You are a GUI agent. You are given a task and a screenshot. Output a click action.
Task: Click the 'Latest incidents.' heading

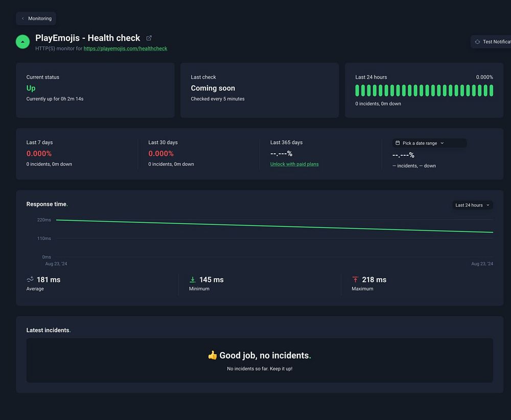pyautogui.click(x=49, y=330)
